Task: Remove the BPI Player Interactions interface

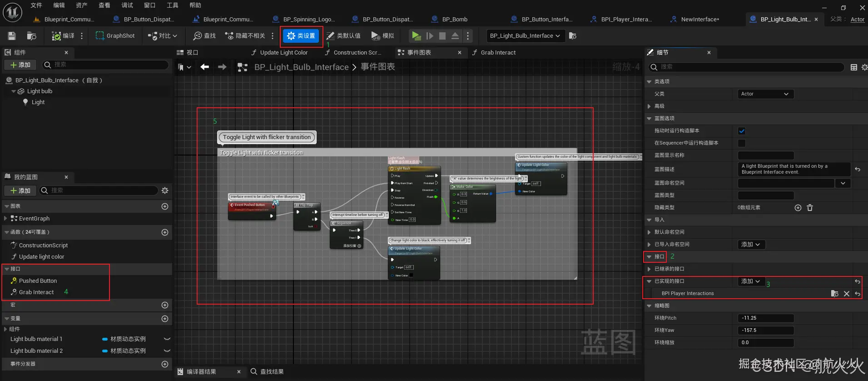Action: click(x=846, y=294)
